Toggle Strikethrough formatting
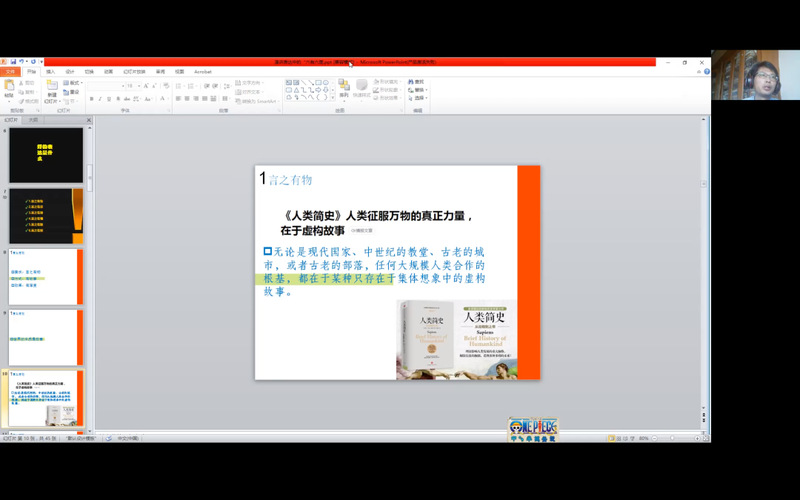This screenshot has height=500, width=800. pos(127,99)
